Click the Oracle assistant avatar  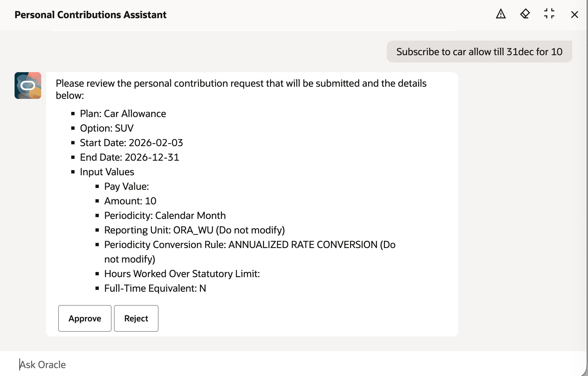tap(28, 86)
